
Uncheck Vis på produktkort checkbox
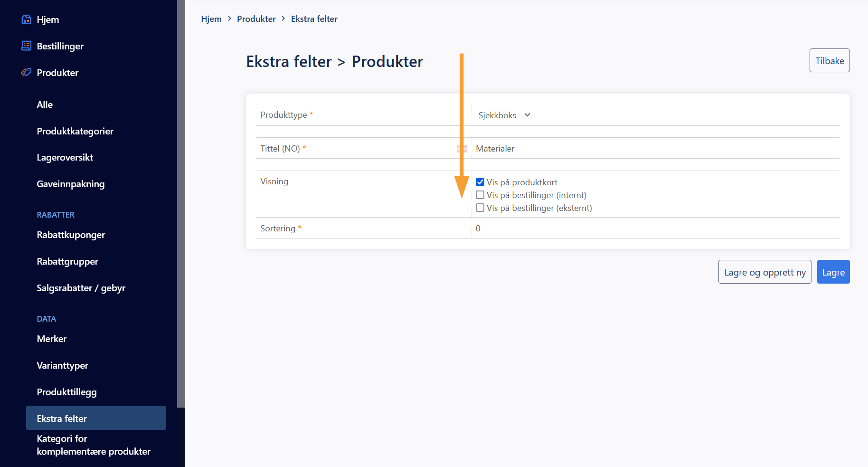point(480,182)
